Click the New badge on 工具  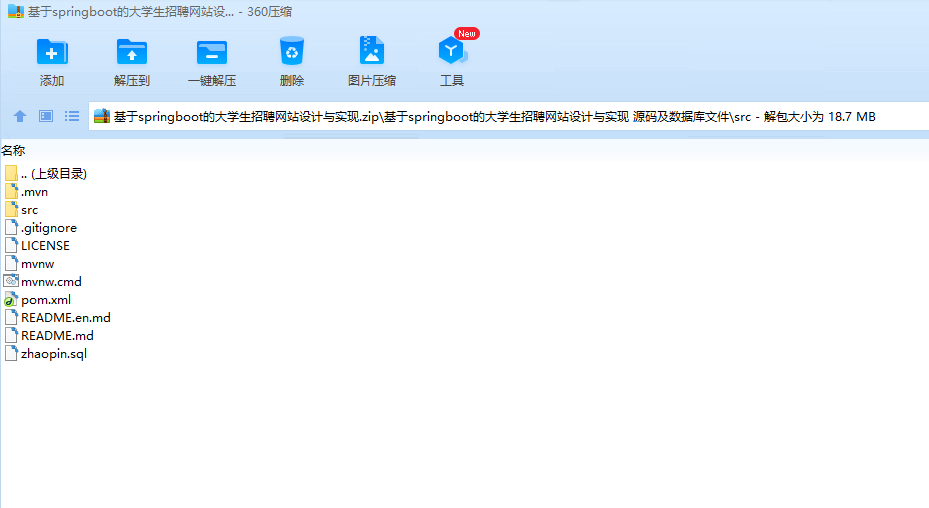[x=466, y=34]
